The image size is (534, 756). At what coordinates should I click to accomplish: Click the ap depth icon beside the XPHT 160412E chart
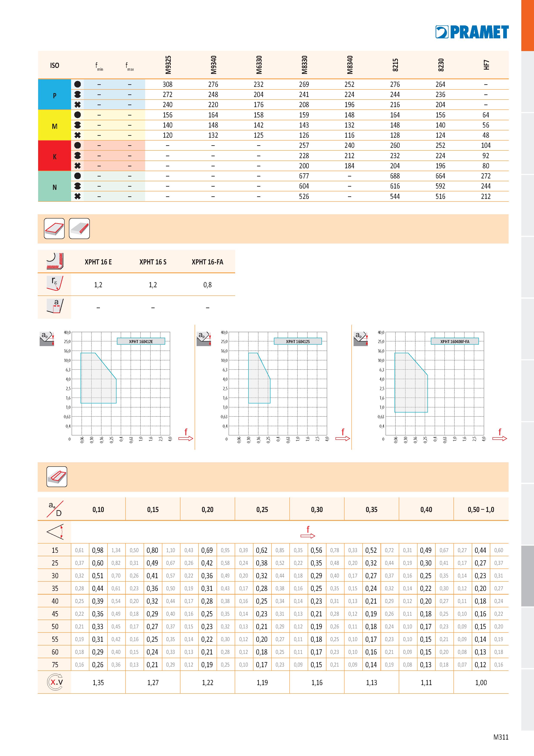coord(47,339)
